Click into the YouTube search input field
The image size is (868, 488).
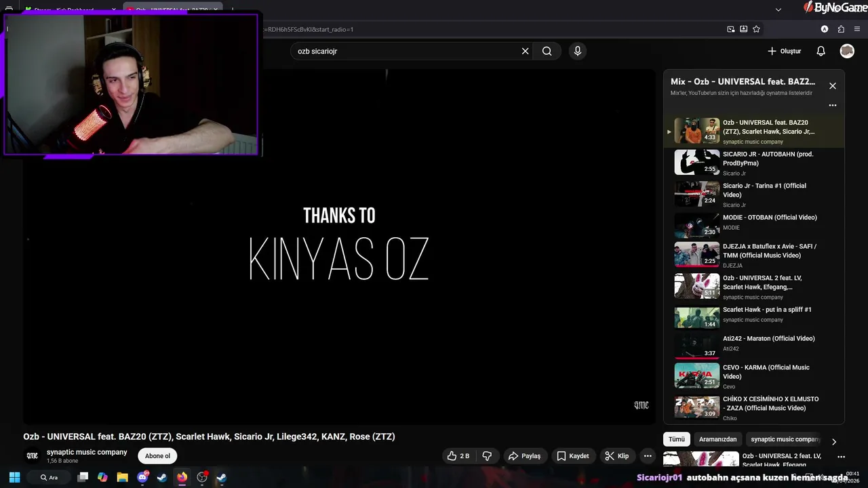coord(407,51)
